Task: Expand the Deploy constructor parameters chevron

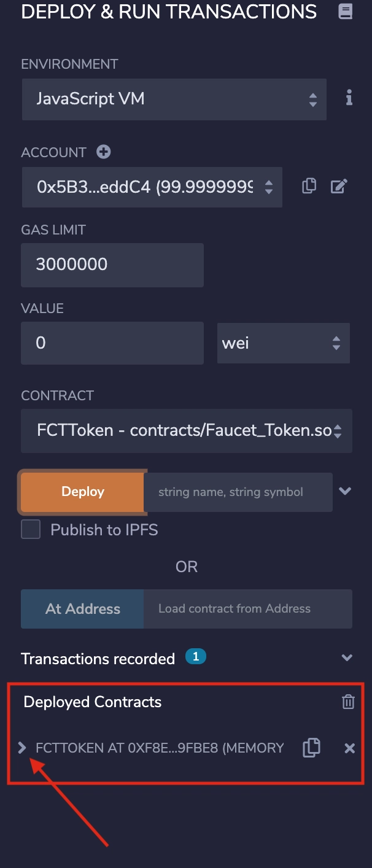Action: 345,491
